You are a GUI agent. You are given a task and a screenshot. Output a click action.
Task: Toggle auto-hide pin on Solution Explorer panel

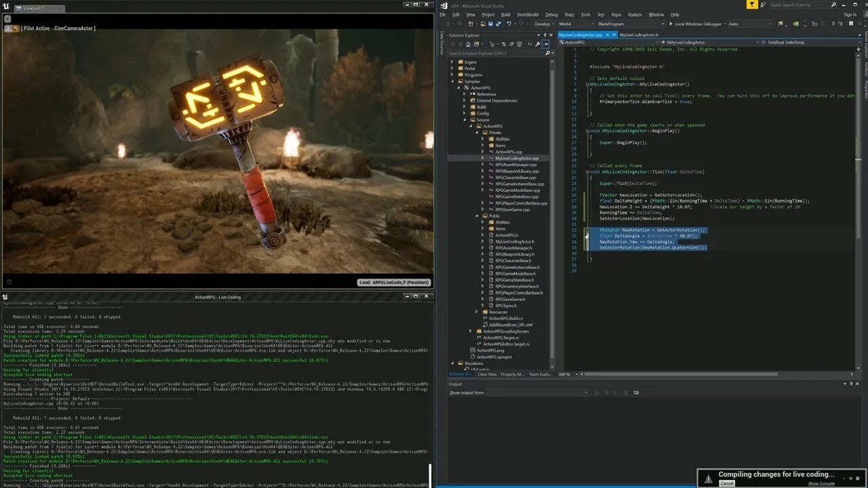pyautogui.click(x=545, y=35)
